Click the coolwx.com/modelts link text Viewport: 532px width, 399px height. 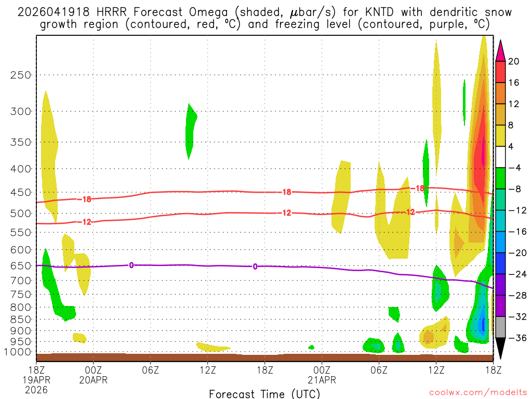[478, 393]
